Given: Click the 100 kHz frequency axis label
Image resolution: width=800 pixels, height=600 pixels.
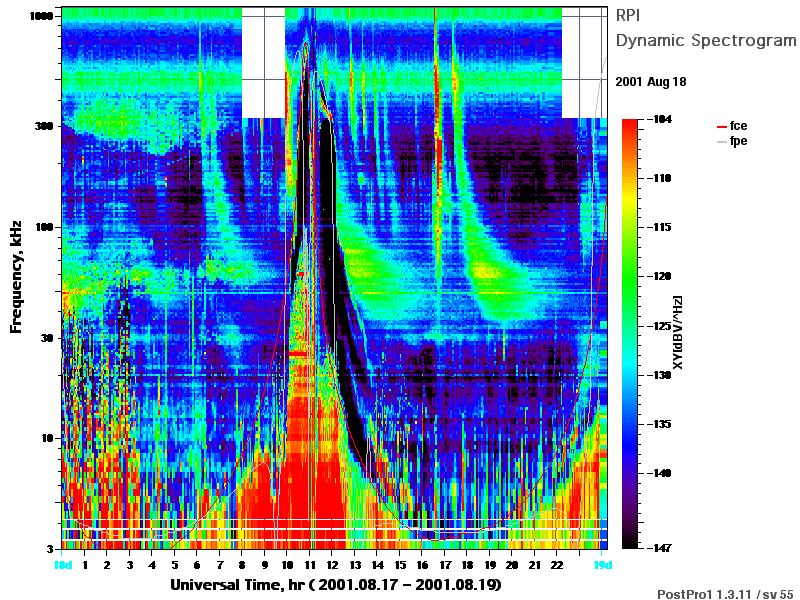Looking at the screenshot, I should (x=45, y=227).
